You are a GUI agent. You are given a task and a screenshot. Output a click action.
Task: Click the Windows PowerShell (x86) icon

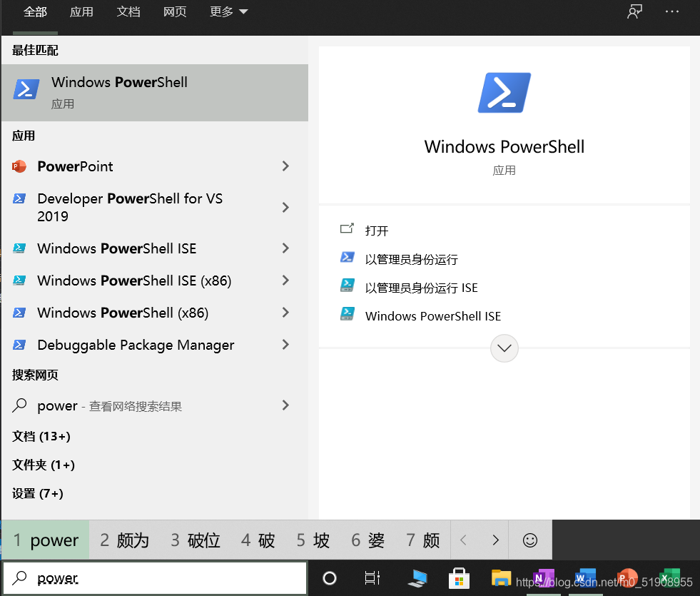pos(19,313)
